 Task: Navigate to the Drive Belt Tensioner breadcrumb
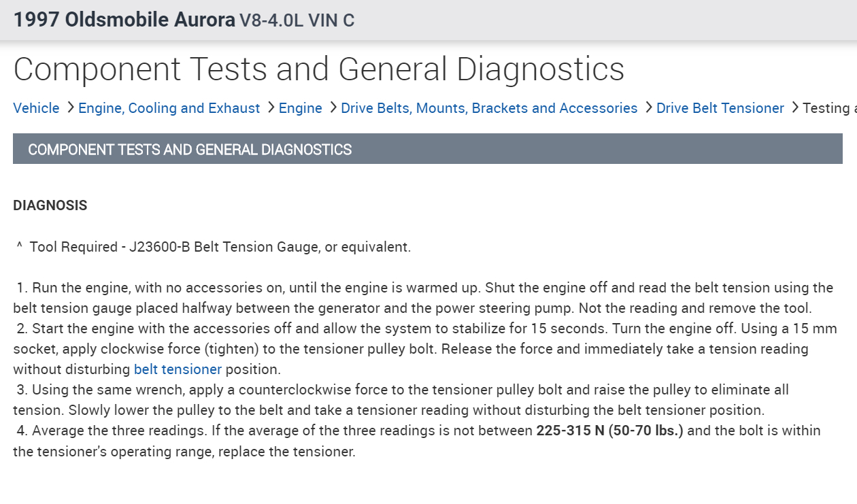click(720, 108)
